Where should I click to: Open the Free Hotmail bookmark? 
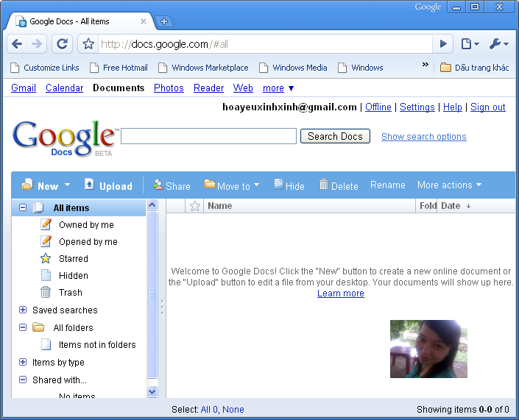tap(119, 68)
